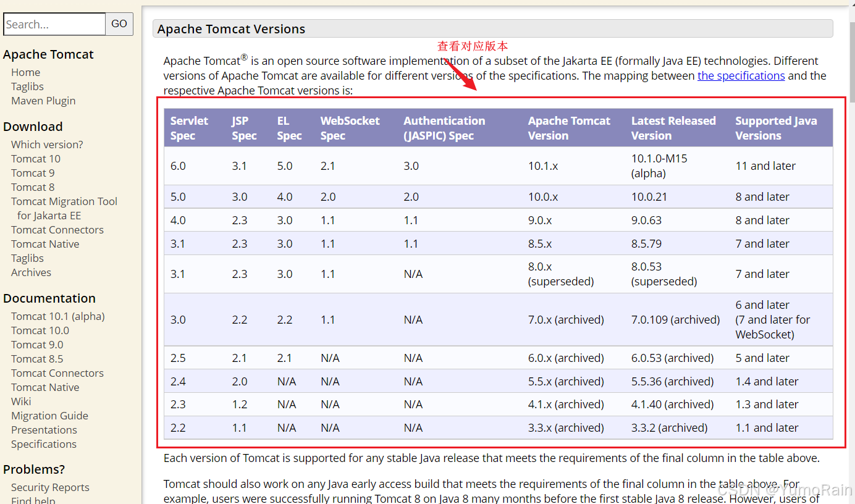The width and height of the screenshot is (855, 504).
Task: Open Tomcat 8.5 documentation
Action: point(37,359)
